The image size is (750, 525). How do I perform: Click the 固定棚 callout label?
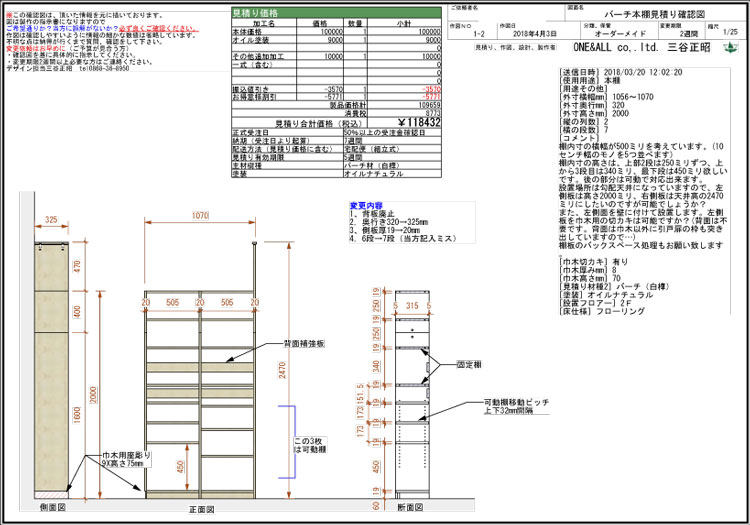tap(469, 364)
